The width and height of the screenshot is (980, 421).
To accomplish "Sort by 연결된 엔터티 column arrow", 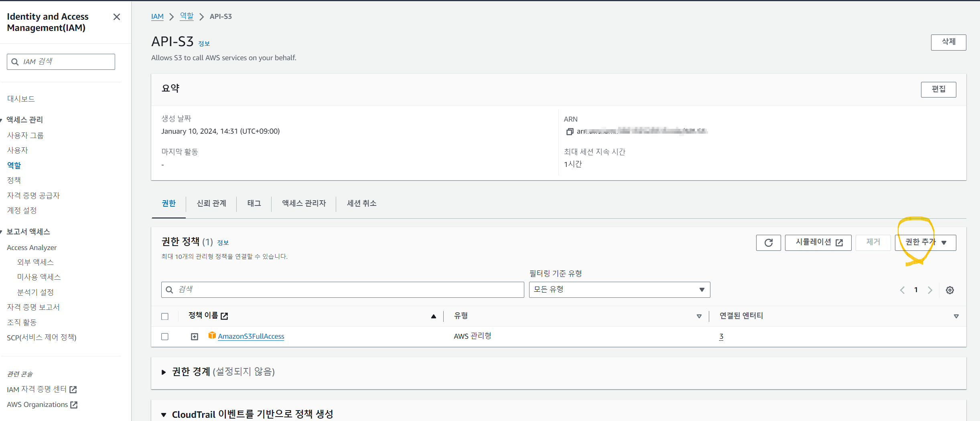I will (956, 316).
